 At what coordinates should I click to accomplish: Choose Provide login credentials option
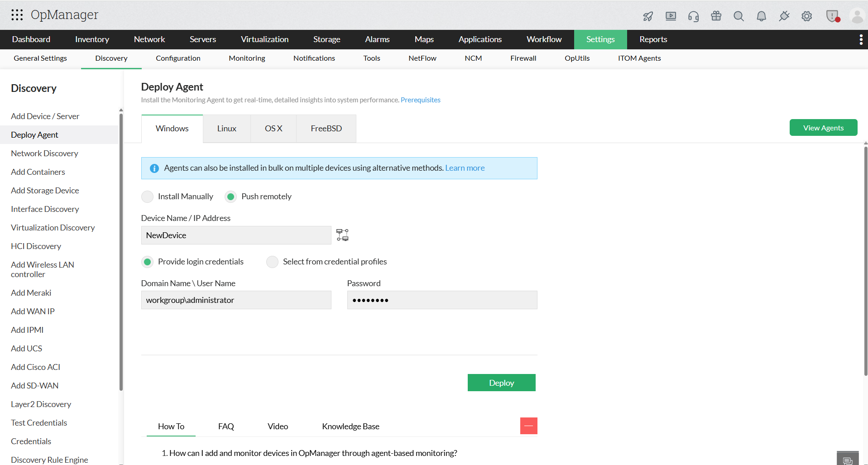click(147, 262)
